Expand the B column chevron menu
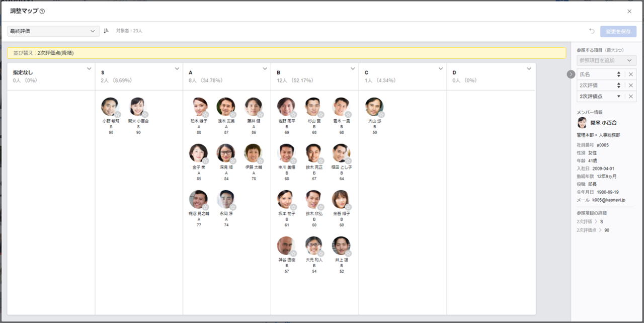The width and height of the screenshot is (644, 323). pos(353,69)
